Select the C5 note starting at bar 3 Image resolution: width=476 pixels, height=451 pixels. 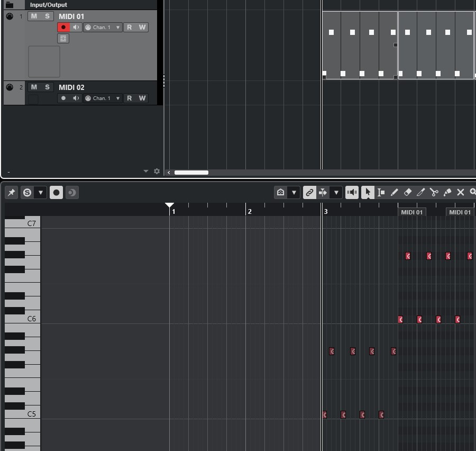point(325,414)
